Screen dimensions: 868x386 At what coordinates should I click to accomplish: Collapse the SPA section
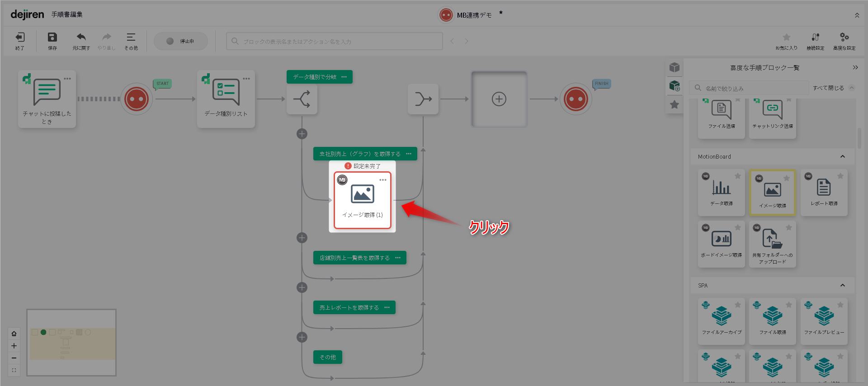point(843,285)
